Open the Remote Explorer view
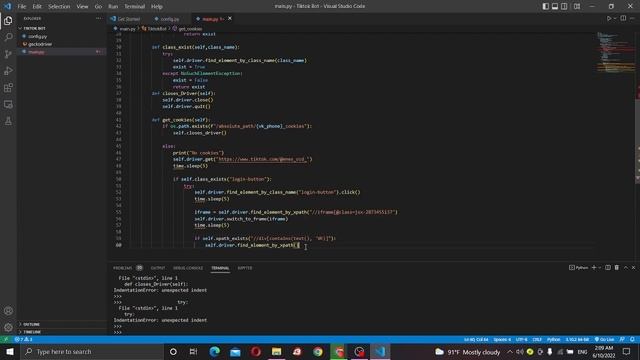The height and width of the screenshot is (360, 640). pyautogui.click(x=8, y=104)
